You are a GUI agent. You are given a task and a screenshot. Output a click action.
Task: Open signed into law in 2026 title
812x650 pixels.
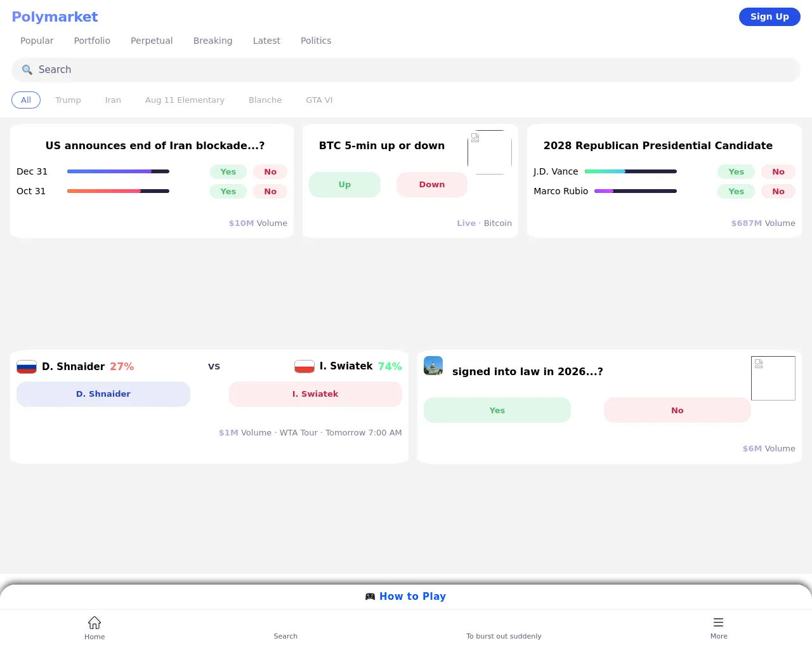point(528,372)
